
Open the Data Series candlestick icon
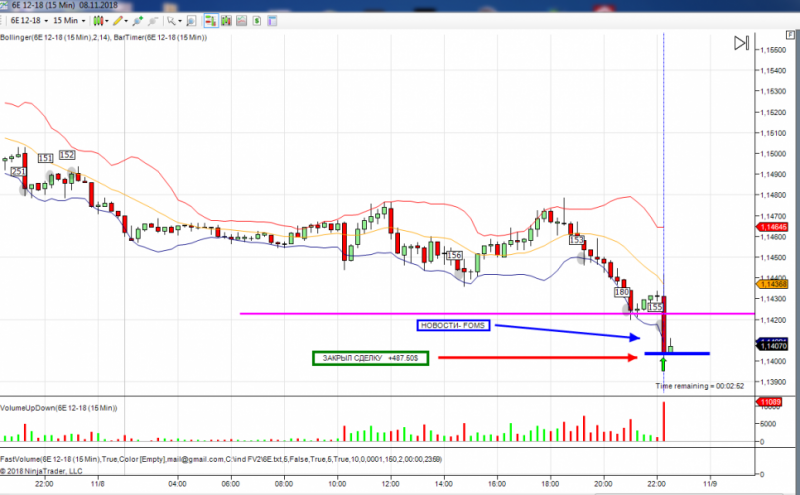pos(226,21)
